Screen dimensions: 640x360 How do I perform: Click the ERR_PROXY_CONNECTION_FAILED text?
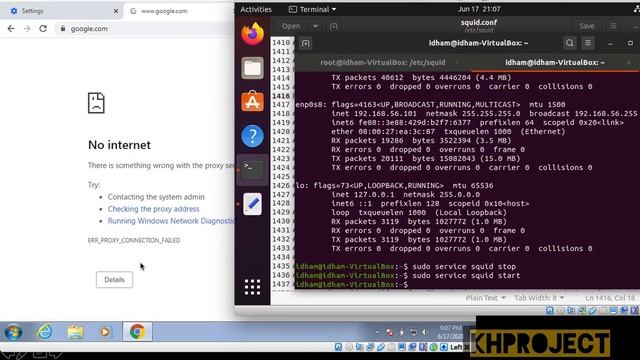pos(134,240)
